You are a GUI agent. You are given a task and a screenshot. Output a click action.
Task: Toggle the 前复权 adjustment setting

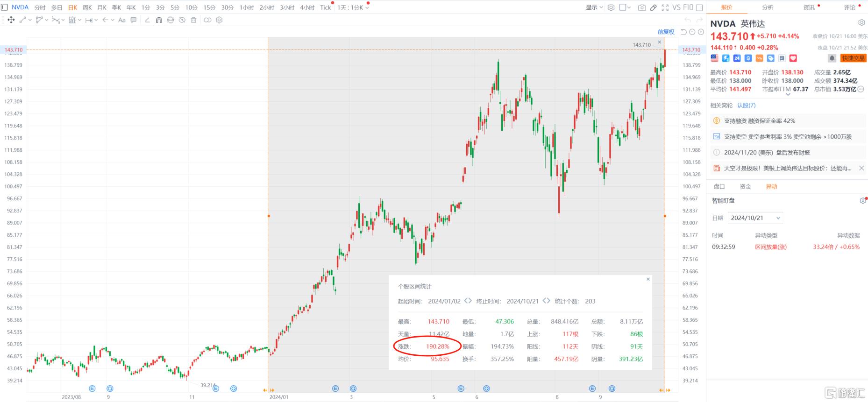tap(666, 32)
